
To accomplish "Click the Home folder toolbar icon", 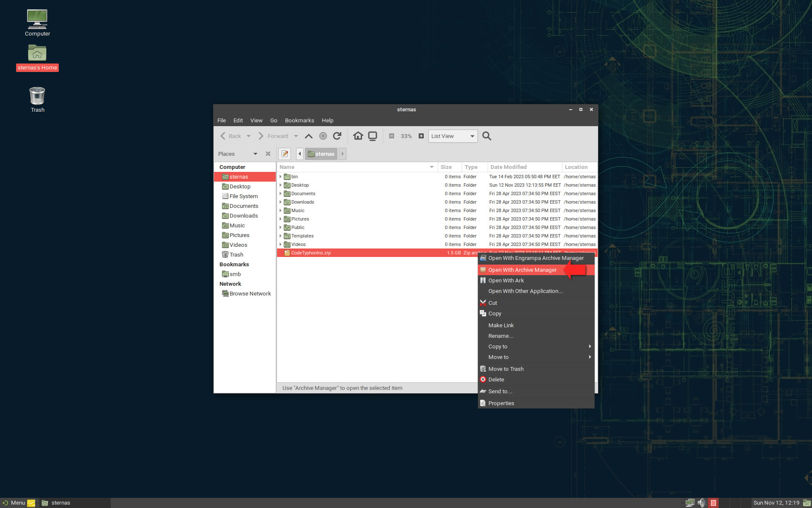I will [x=358, y=136].
